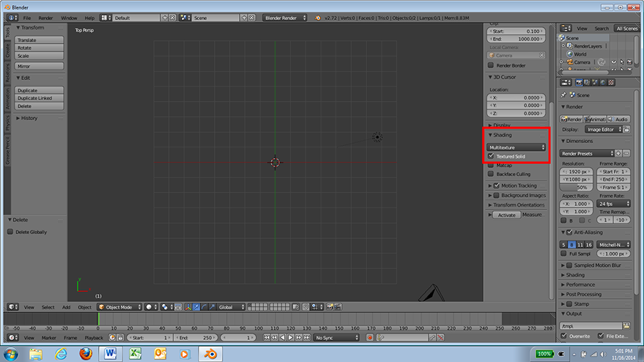Toggle the 3D manipulator widget icon
The image size is (644, 362).
187,307
